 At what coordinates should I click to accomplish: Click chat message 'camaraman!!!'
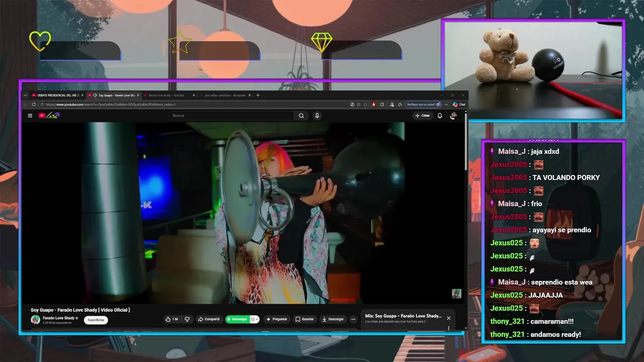tap(551, 321)
